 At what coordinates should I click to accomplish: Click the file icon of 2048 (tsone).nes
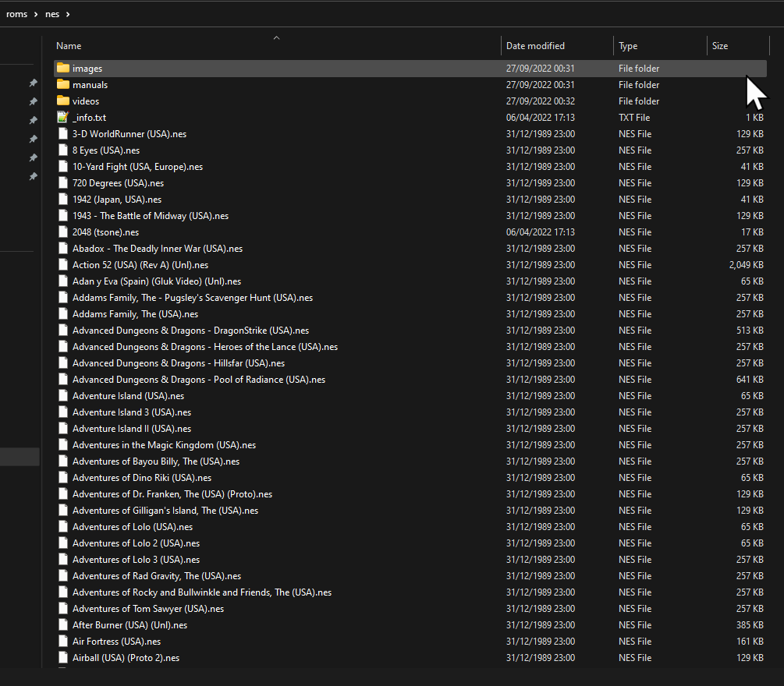tap(63, 232)
